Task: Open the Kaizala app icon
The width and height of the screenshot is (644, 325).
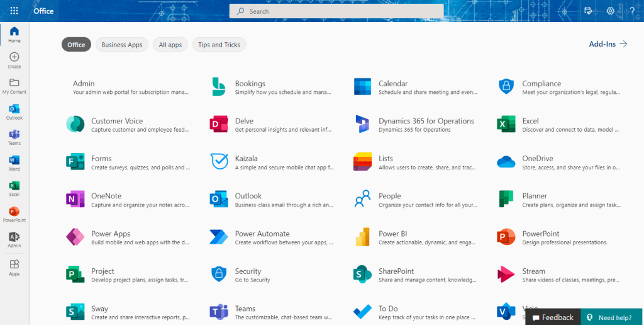Action: click(219, 162)
